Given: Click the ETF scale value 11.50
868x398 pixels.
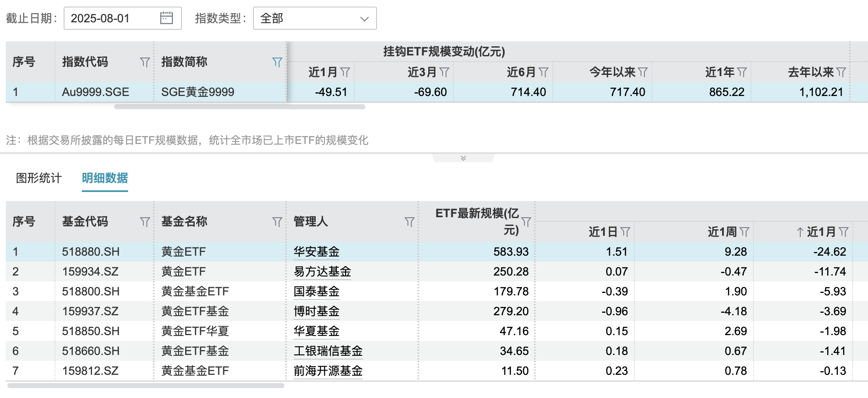Looking at the screenshot, I should click(x=515, y=371).
